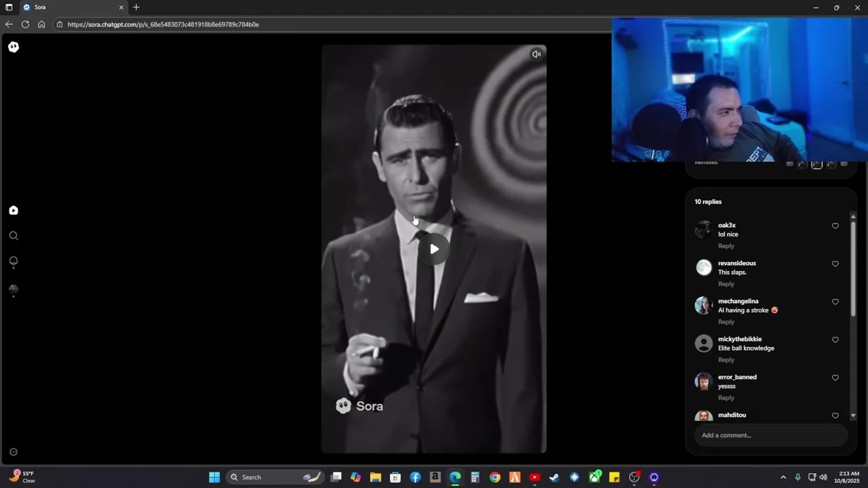Reply to revansideous's comment

726,284
